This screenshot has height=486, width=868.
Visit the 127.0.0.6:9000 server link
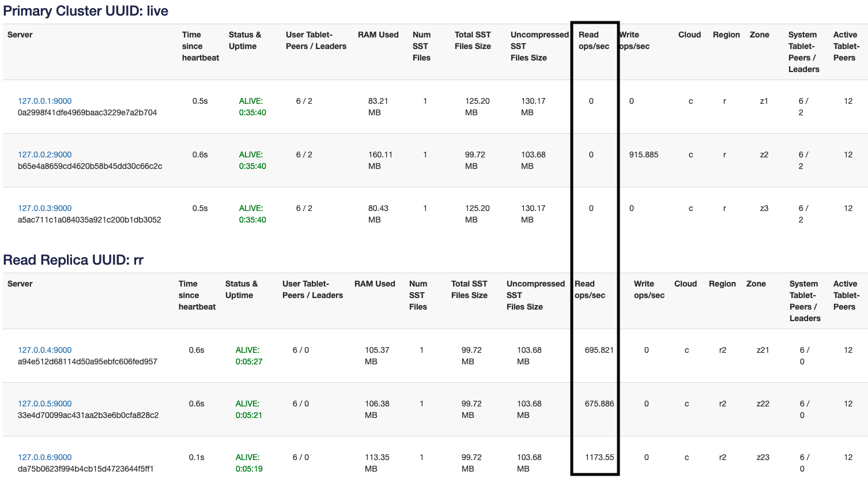pos(44,457)
